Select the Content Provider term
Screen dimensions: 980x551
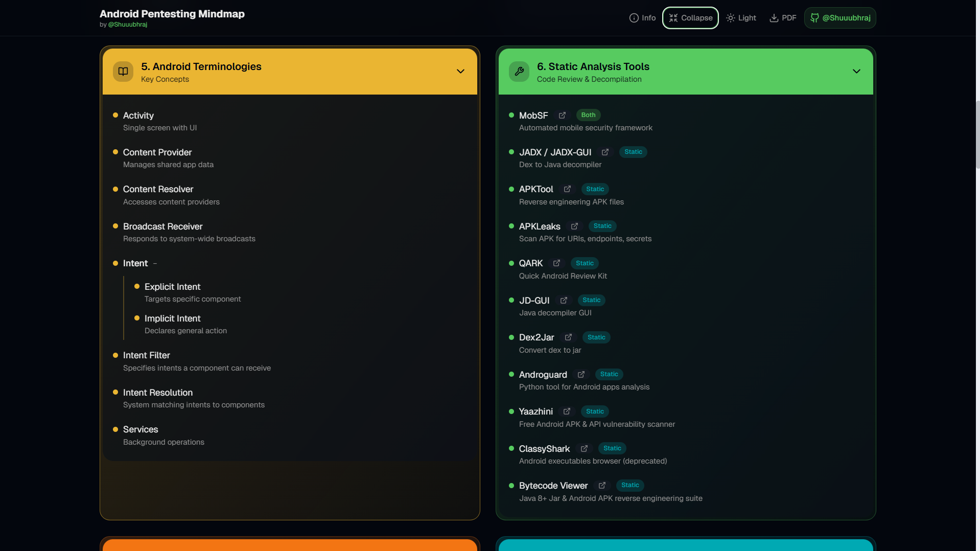click(x=157, y=152)
